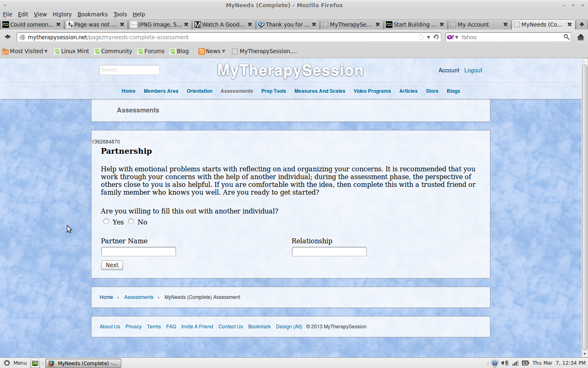This screenshot has width=588, height=368.
Task: Select the No radio button
Action: click(x=131, y=221)
